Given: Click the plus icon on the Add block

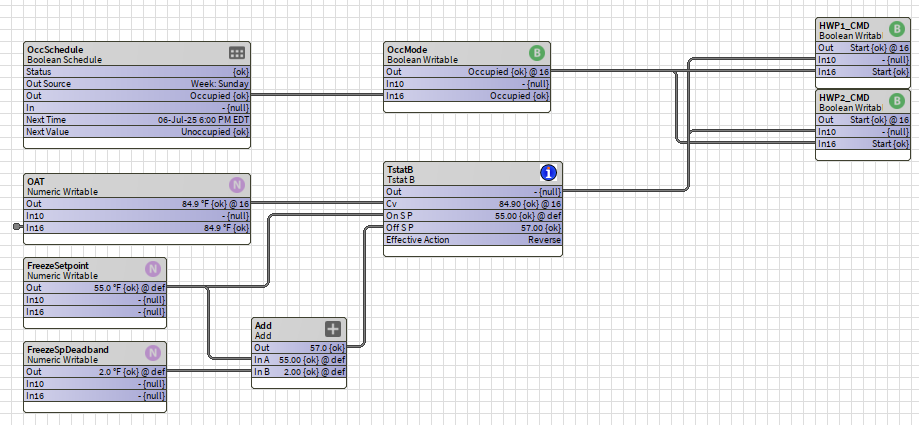Looking at the screenshot, I should pyautogui.click(x=333, y=329).
